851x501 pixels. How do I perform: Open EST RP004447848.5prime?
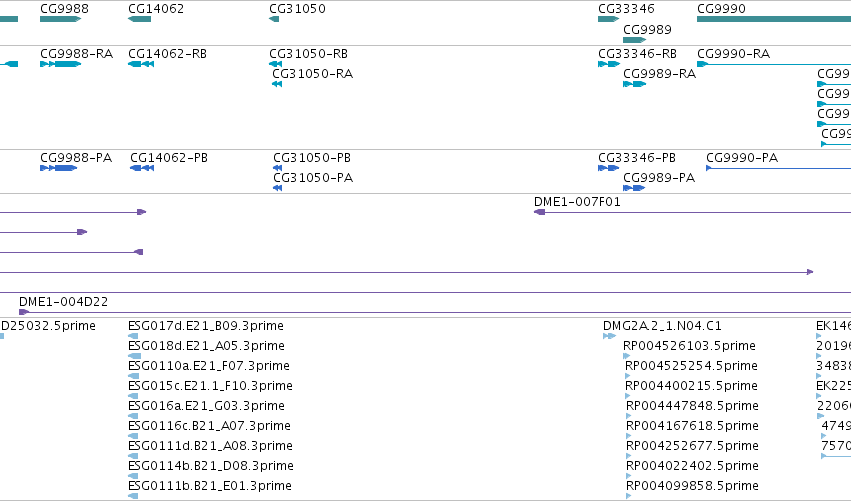click(x=693, y=406)
